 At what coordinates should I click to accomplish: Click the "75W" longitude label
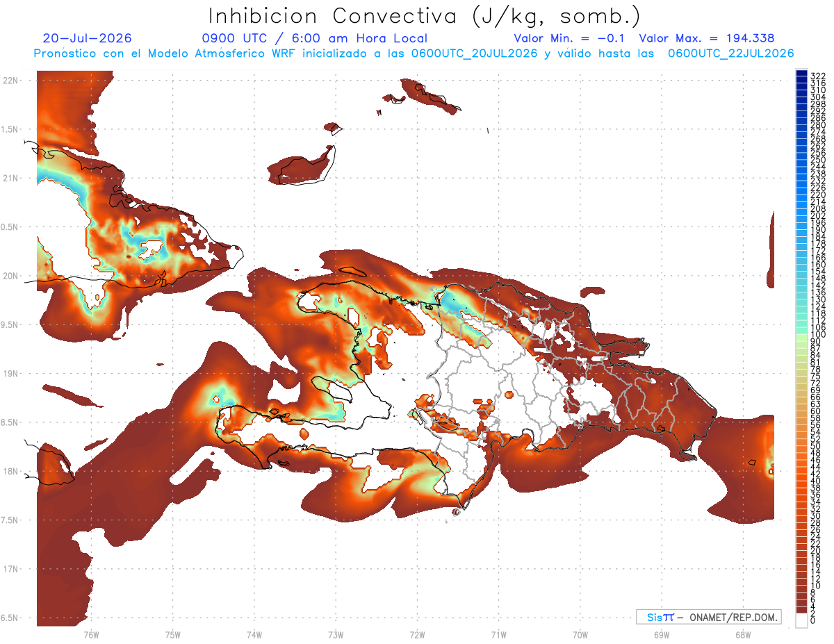pyautogui.click(x=172, y=634)
